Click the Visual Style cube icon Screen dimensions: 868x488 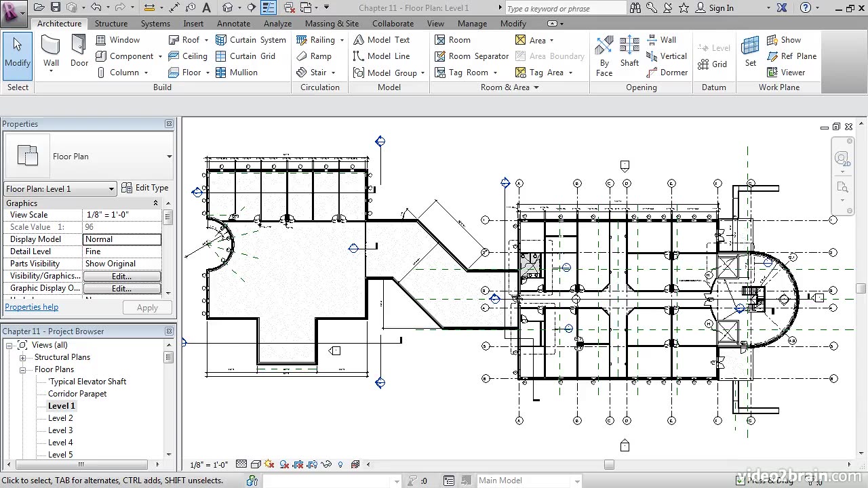tap(256, 464)
